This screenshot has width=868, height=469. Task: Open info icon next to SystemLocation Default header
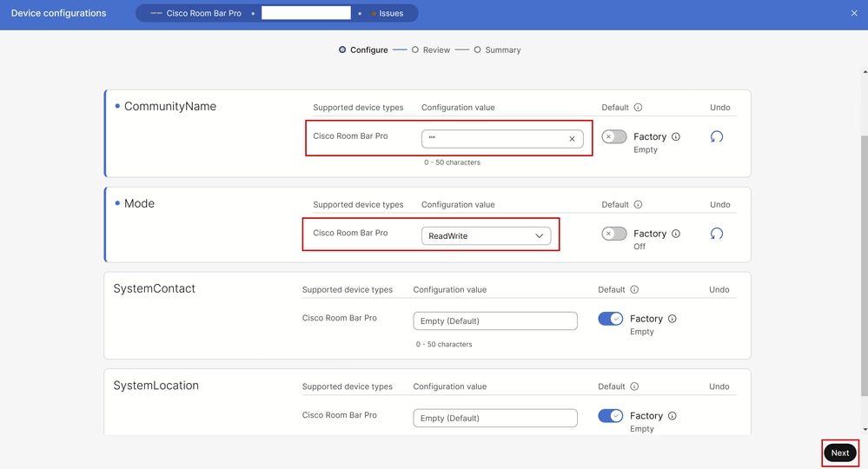[x=634, y=386]
